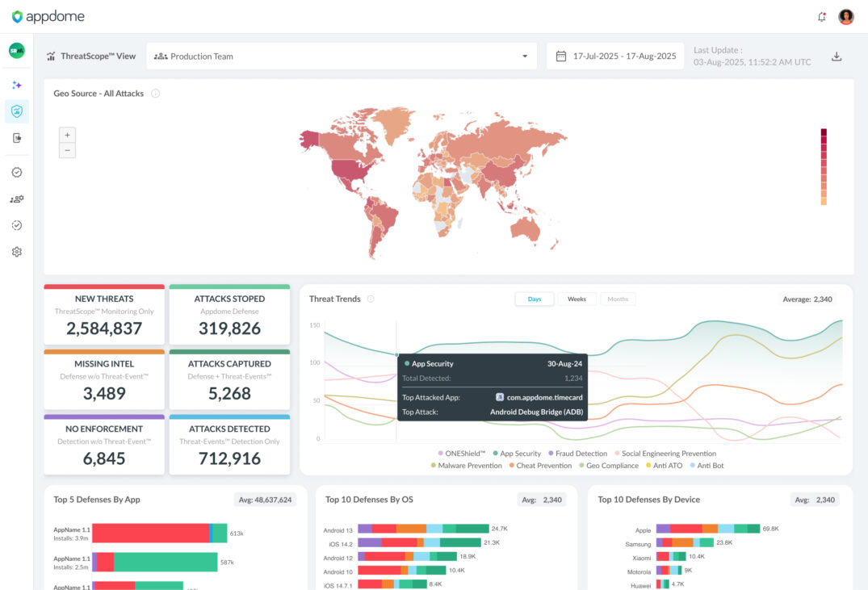Click the ThreatScope shield icon in sidebar

17,111
